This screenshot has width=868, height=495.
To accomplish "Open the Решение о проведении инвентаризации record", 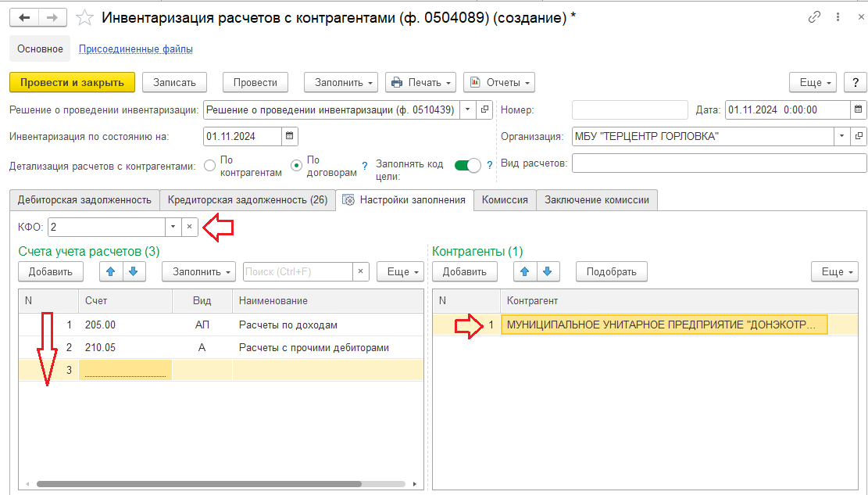I will pos(484,109).
